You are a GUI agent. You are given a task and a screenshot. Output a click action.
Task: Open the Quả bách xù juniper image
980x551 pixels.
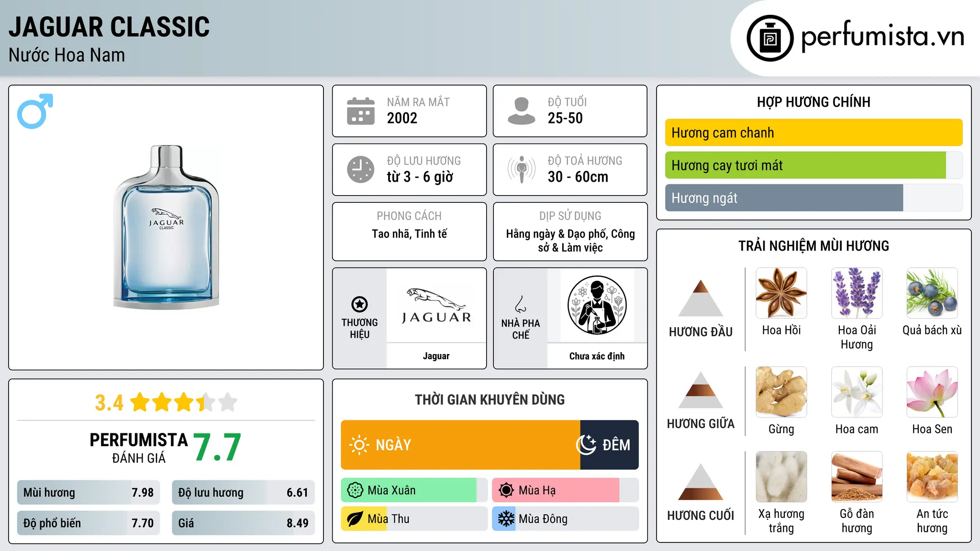pyautogui.click(x=932, y=293)
